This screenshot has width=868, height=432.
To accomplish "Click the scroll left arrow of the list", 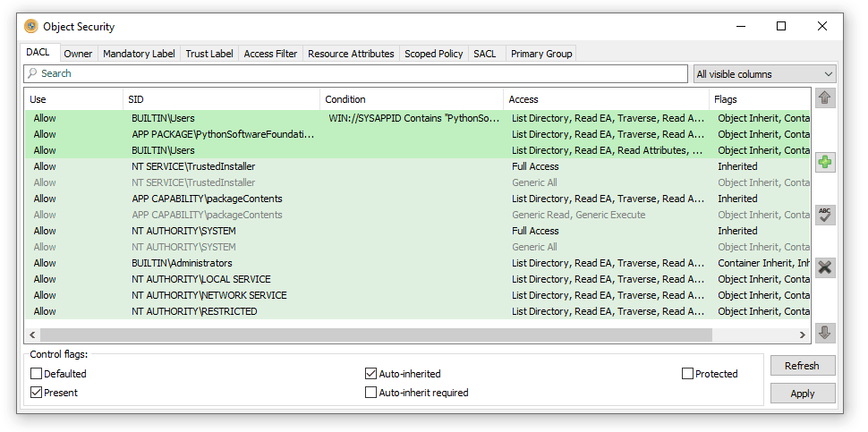I will (32, 335).
